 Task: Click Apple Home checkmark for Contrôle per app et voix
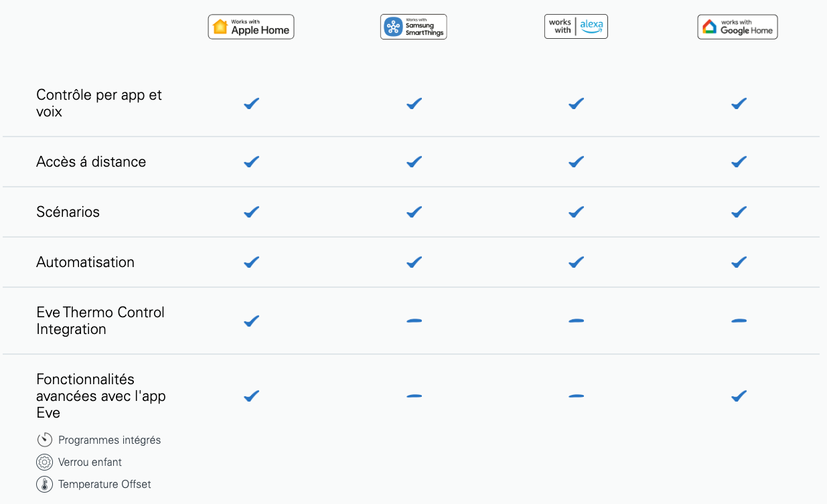[x=251, y=104]
